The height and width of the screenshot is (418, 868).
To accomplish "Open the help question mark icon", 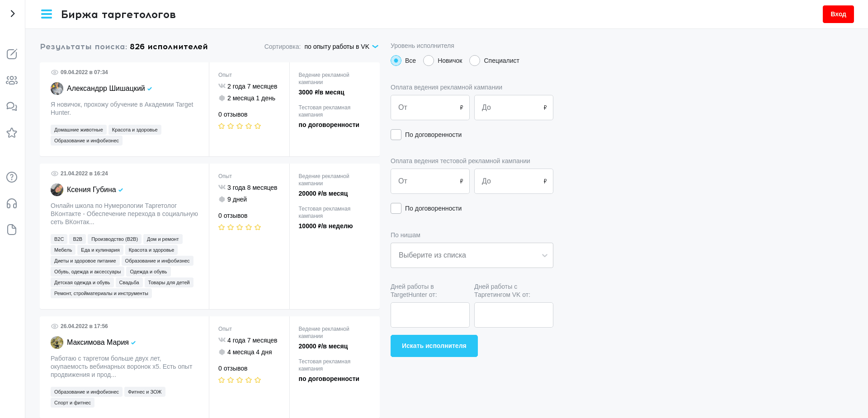I will pyautogui.click(x=12, y=177).
